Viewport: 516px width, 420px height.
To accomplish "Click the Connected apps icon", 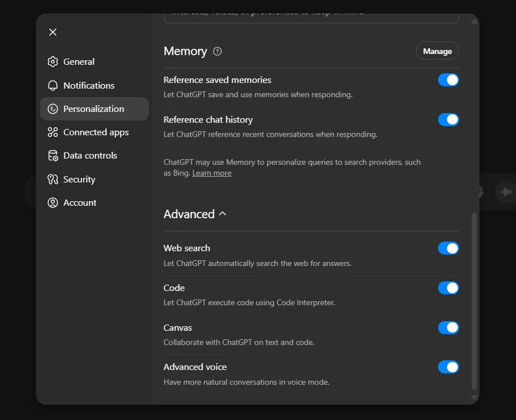I will tap(52, 132).
